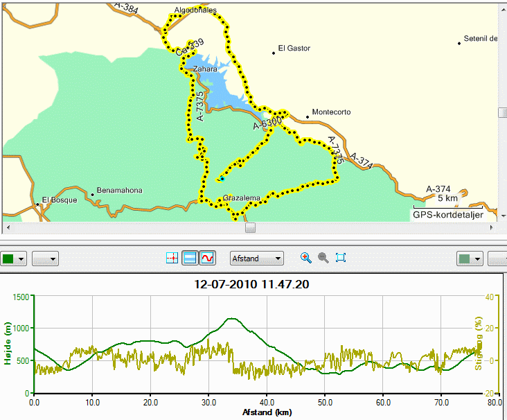Image resolution: width=507 pixels, height=420 pixels.
Task: Click the El Bosque town label
Action: click(60, 200)
